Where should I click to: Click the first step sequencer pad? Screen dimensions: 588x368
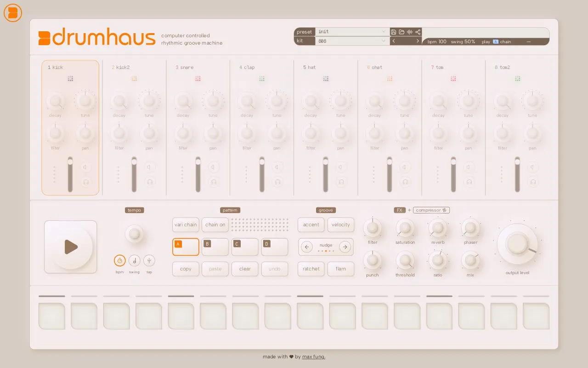(52, 316)
